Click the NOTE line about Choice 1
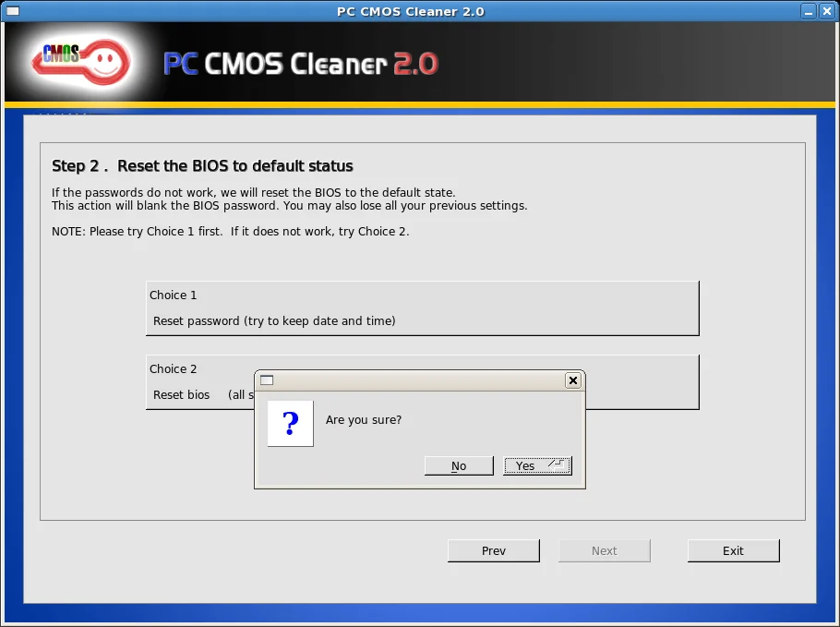Viewport: 840px width, 627px height. tap(230, 232)
